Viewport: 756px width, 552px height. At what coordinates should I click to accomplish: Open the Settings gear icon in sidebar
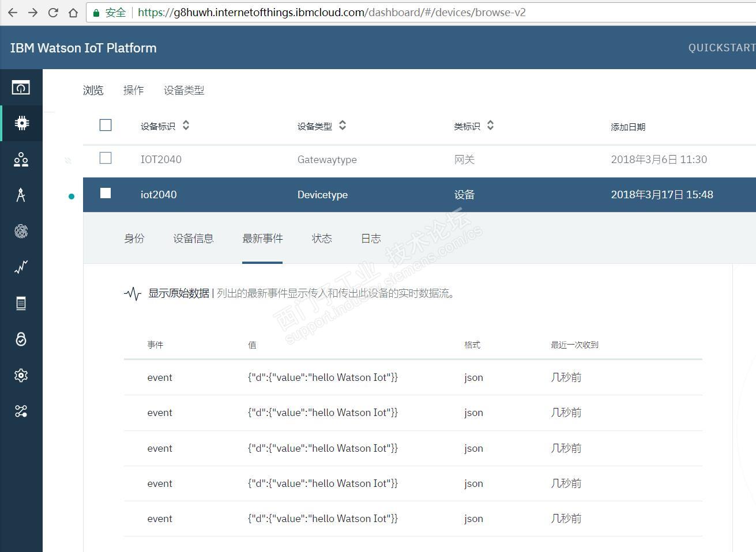[21, 375]
